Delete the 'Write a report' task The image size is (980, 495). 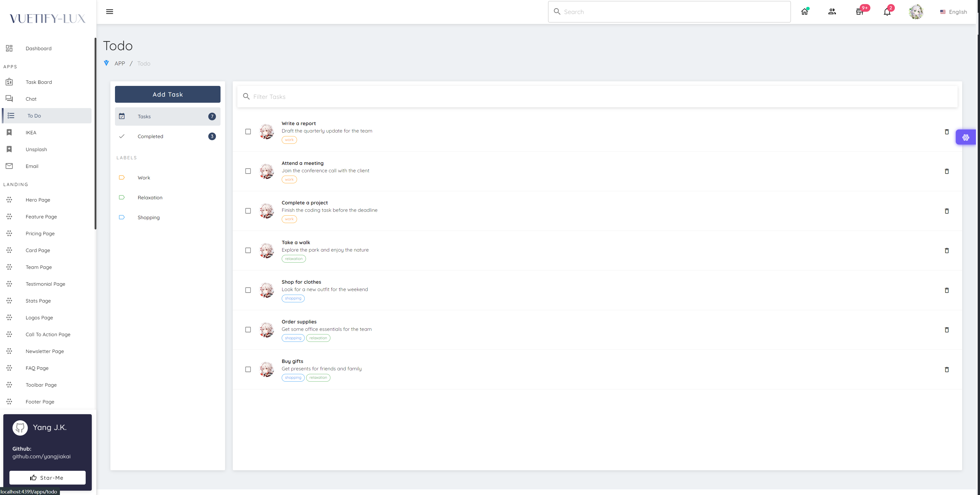click(947, 132)
